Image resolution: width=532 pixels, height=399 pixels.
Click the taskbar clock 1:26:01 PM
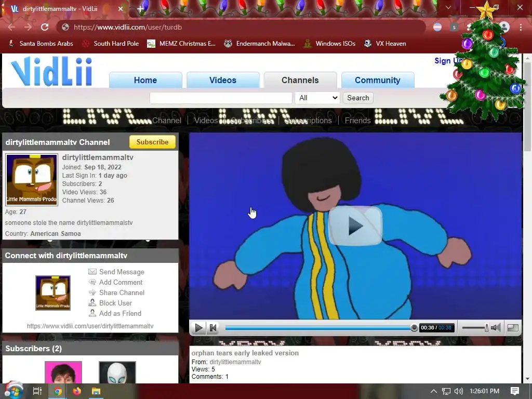click(x=485, y=391)
